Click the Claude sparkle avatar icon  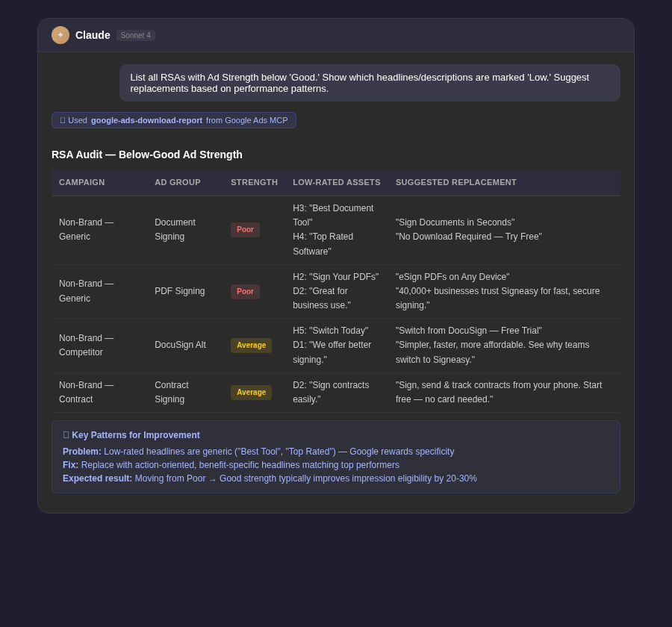click(x=60, y=35)
